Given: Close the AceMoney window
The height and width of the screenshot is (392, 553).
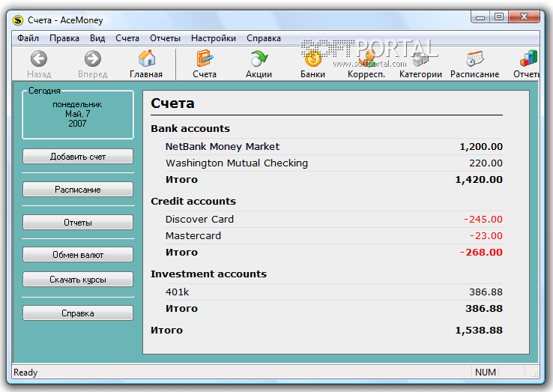Looking at the screenshot, I should click(524, 17).
